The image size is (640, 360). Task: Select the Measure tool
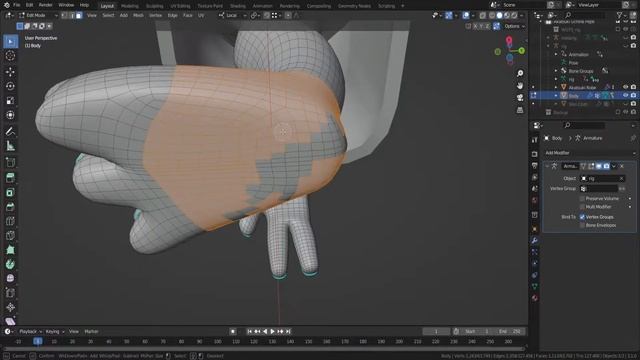(x=10, y=146)
